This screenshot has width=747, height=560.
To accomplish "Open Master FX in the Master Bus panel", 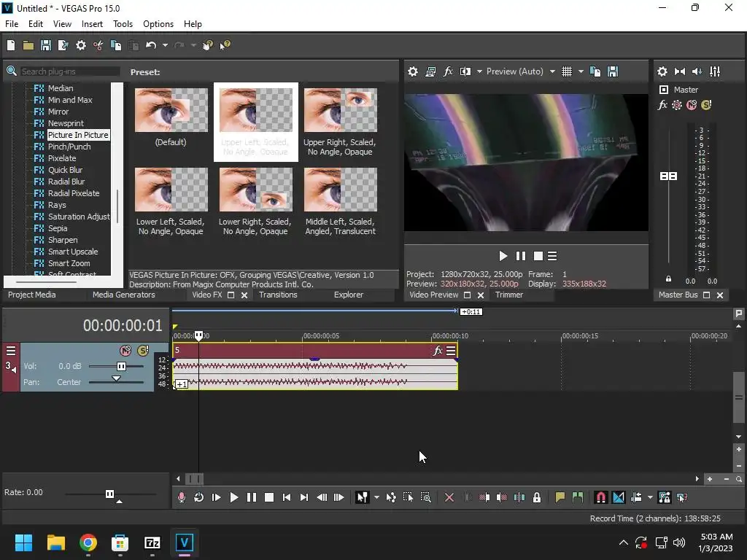I will pos(662,105).
